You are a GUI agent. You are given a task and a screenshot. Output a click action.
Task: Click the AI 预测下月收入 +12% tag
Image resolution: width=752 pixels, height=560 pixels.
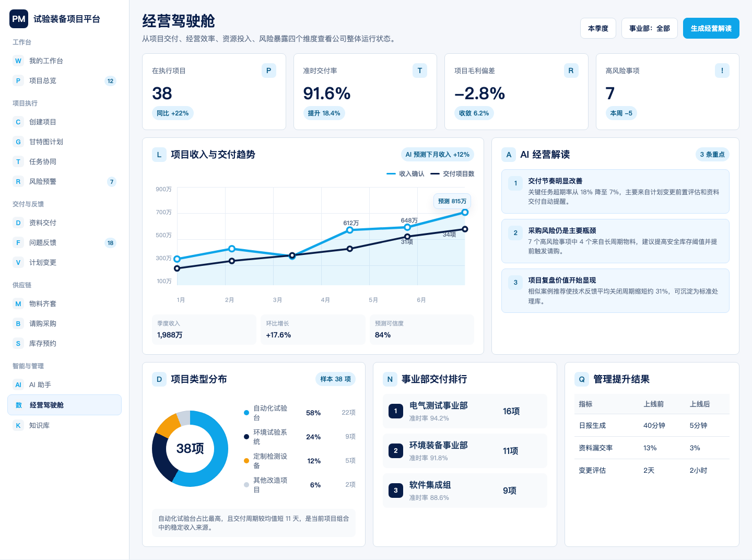pos(438,155)
